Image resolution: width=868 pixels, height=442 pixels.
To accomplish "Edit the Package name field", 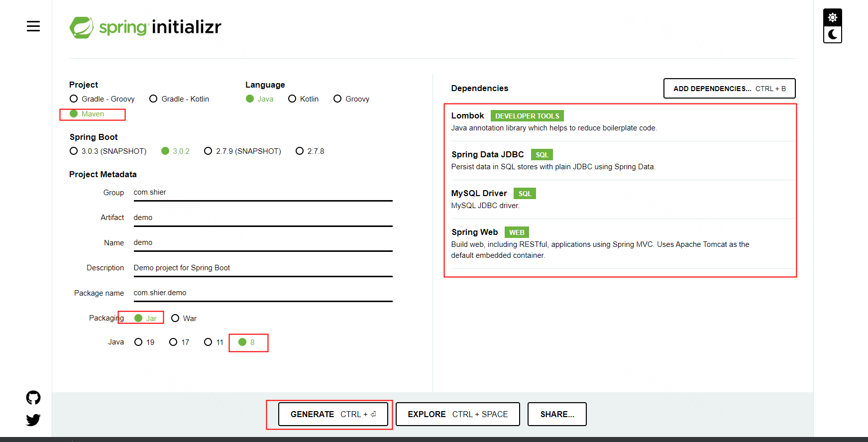I will [263, 293].
